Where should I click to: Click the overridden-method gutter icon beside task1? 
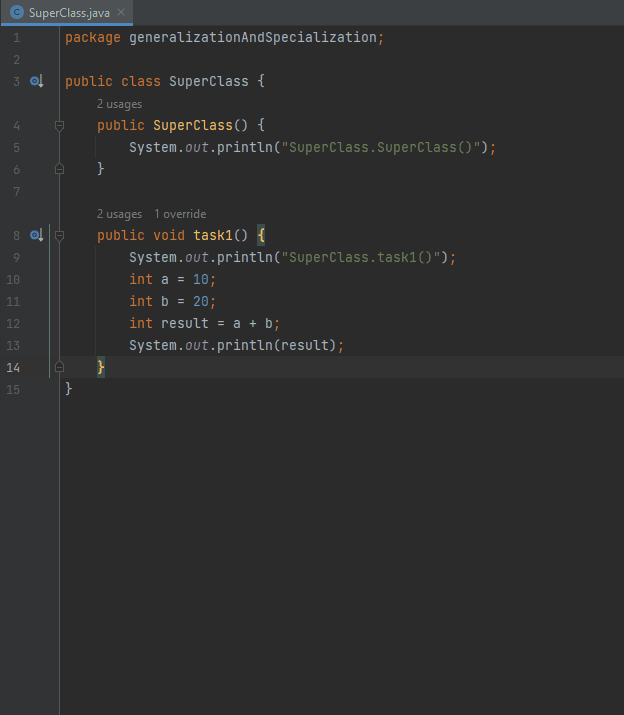(36, 235)
